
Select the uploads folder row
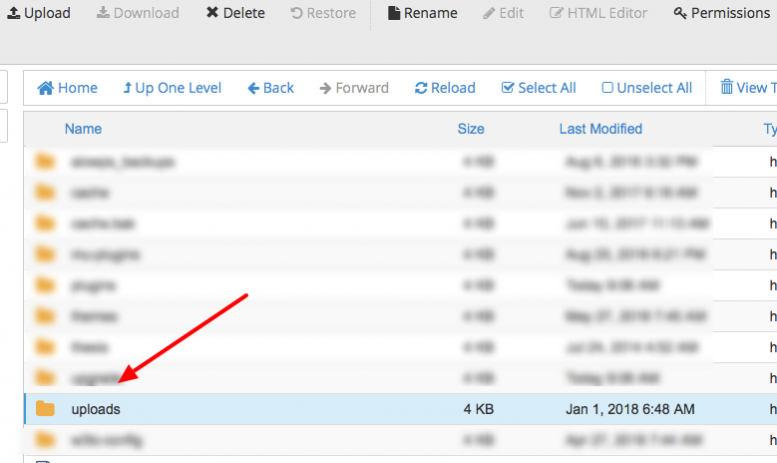point(400,409)
